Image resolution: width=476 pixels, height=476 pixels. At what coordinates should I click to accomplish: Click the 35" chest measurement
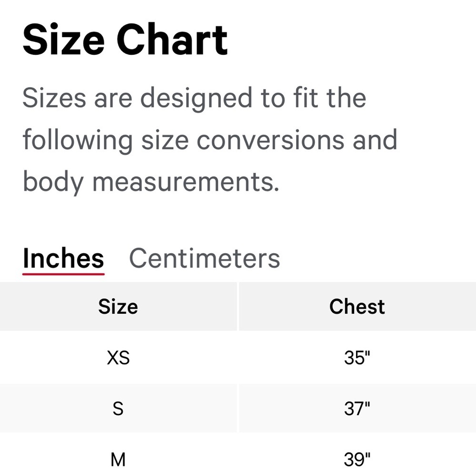(x=357, y=358)
